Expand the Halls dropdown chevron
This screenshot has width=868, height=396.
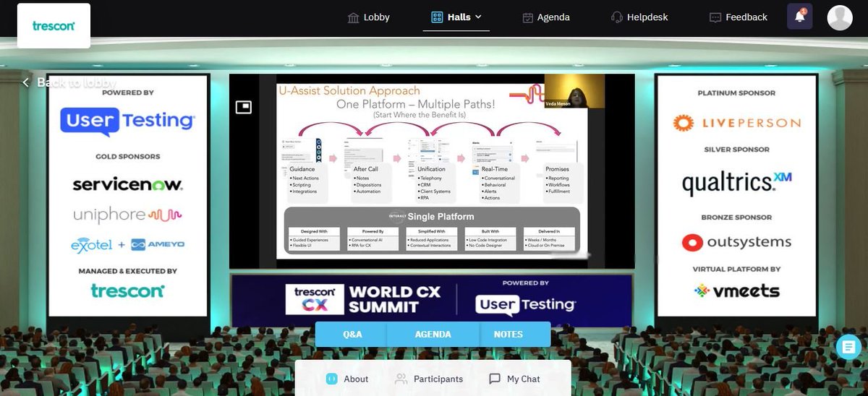coord(478,17)
